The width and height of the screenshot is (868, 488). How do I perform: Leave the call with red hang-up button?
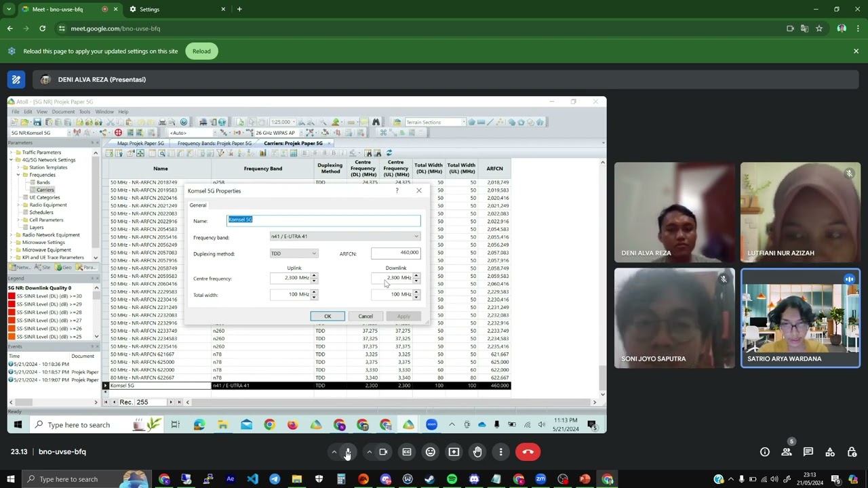[528, 452]
